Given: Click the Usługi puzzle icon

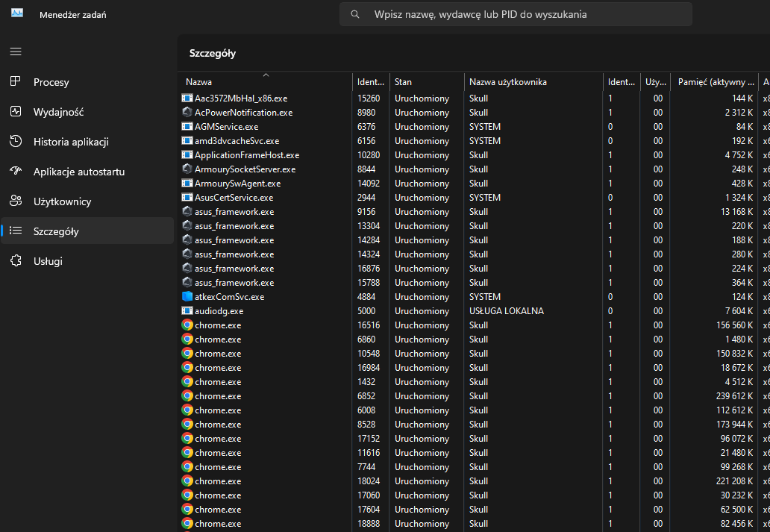Looking at the screenshot, I should (x=16, y=261).
